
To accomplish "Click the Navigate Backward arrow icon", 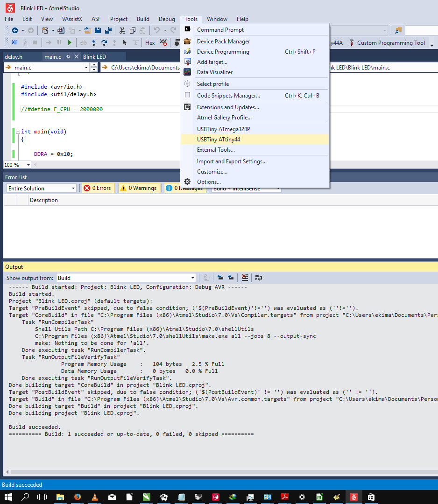I will pyautogui.click(x=15, y=30).
